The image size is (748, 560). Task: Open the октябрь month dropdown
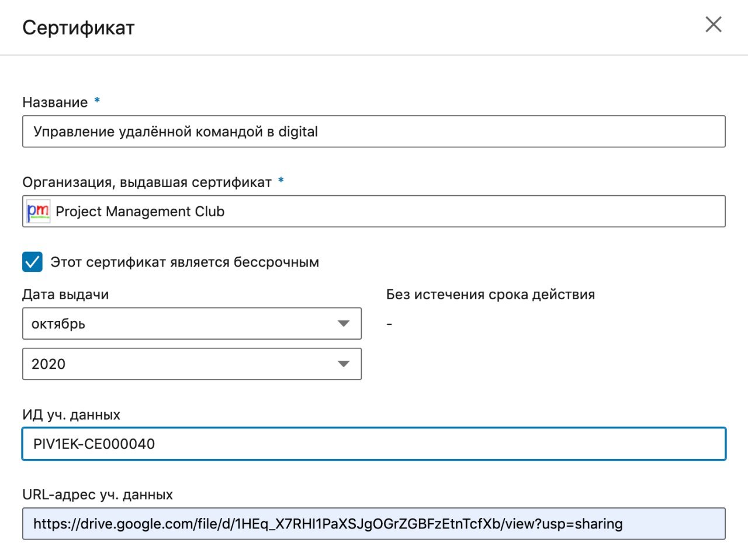point(192,323)
